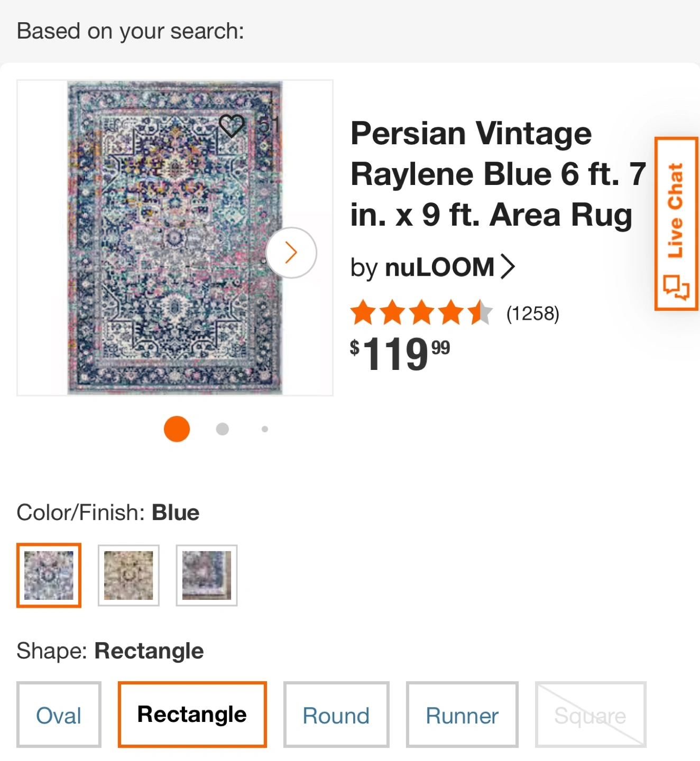The height and width of the screenshot is (761, 700).
Task: Click the unavailable Square shape option
Action: click(x=591, y=715)
